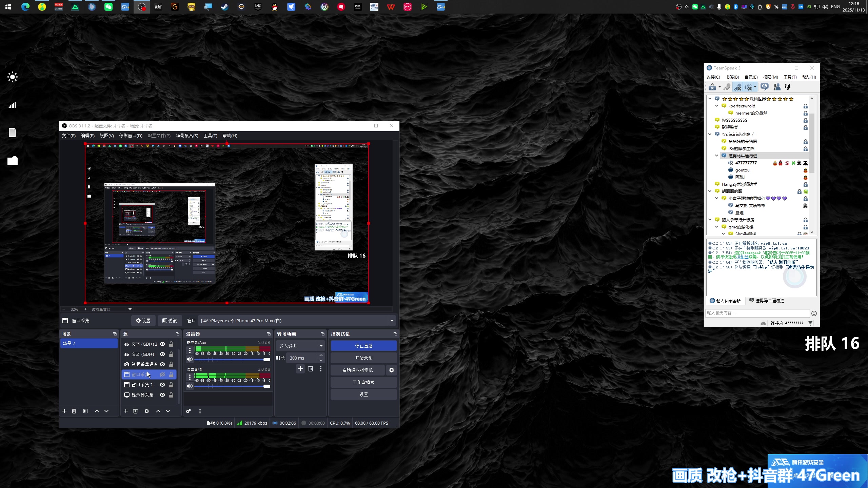
Task: Hide the 文本 (GDI+) 2 source
Action: click(x=162, y=344)
